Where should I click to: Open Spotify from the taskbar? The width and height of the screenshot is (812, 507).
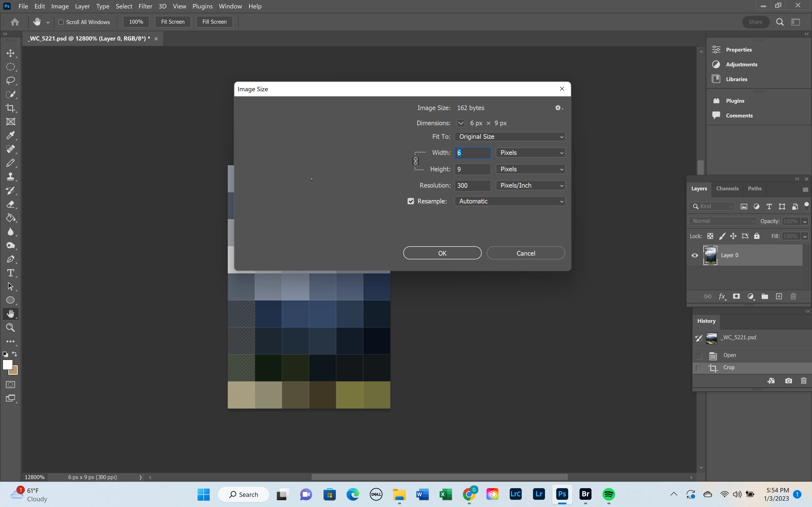609,494
